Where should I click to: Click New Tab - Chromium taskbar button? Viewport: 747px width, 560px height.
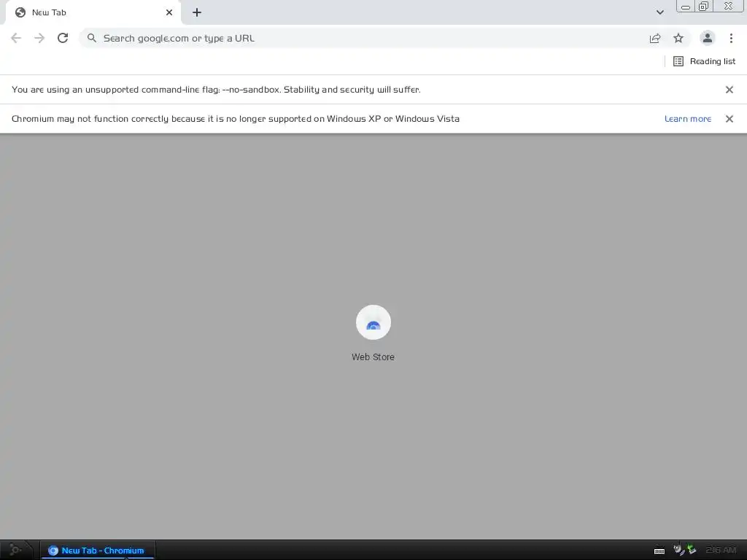(98, 550)
